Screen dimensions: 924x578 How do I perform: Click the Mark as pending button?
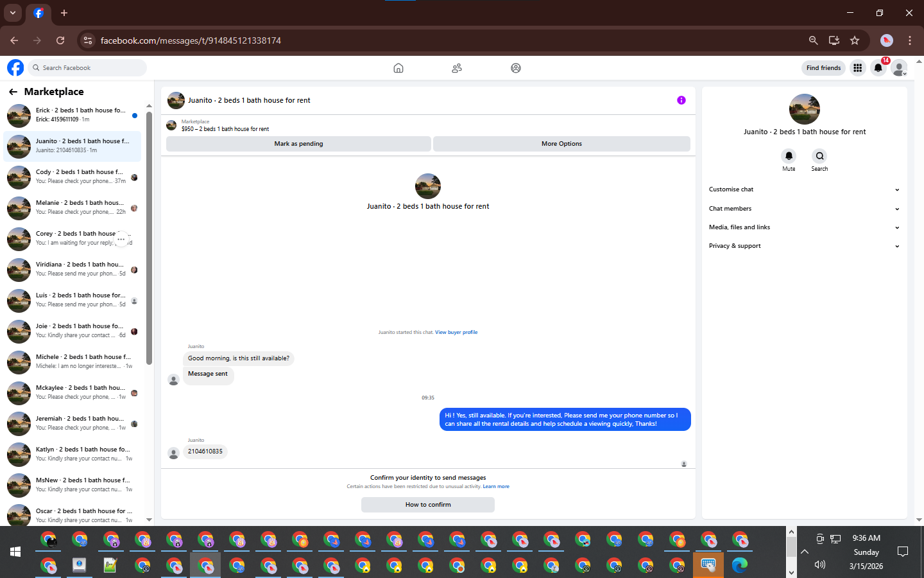click(x=298, y=144)
